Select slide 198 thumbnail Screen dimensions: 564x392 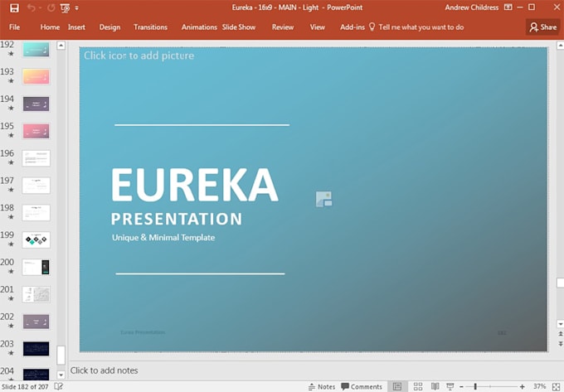tap(36, 213)
